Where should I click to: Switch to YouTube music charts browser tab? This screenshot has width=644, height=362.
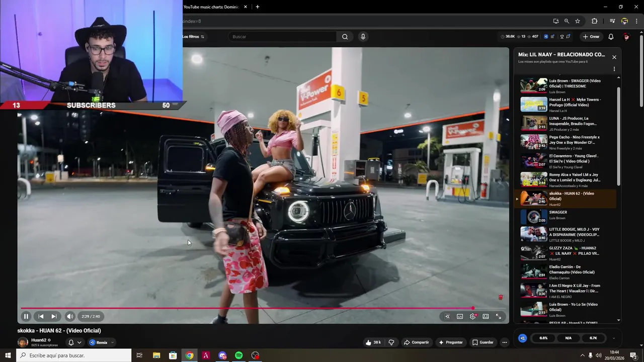coord(211,7)
